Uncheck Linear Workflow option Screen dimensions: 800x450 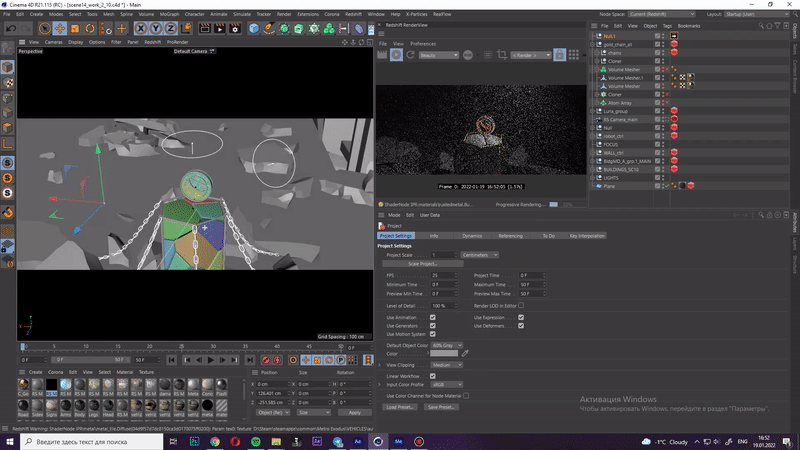pos(432,375)
